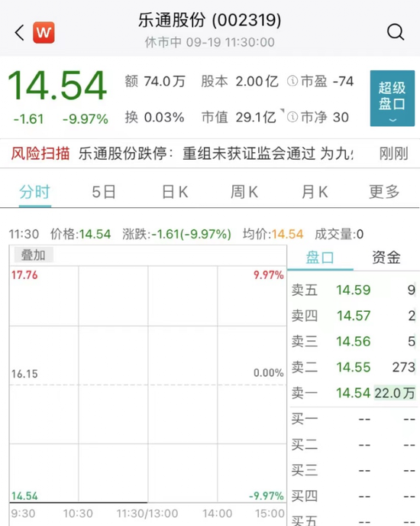420x526 pixels.
Task: Select the 周K tab
Action: click(x=244, y=192)
